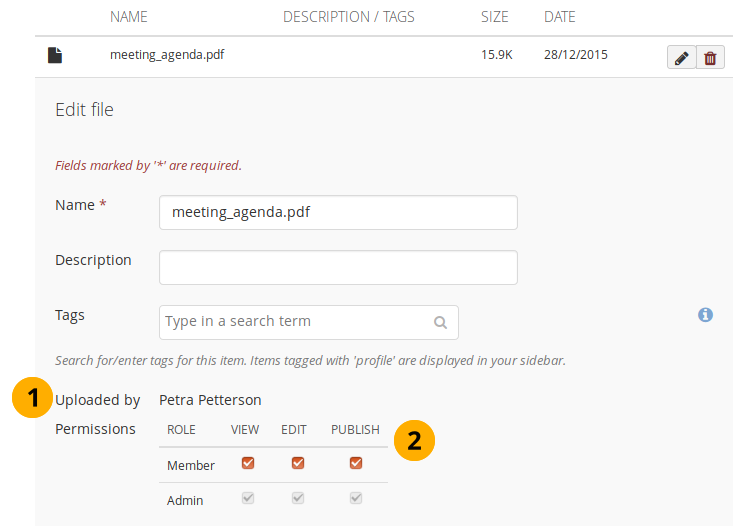Click the Admin Publish permission checkbox

point(355,498)
